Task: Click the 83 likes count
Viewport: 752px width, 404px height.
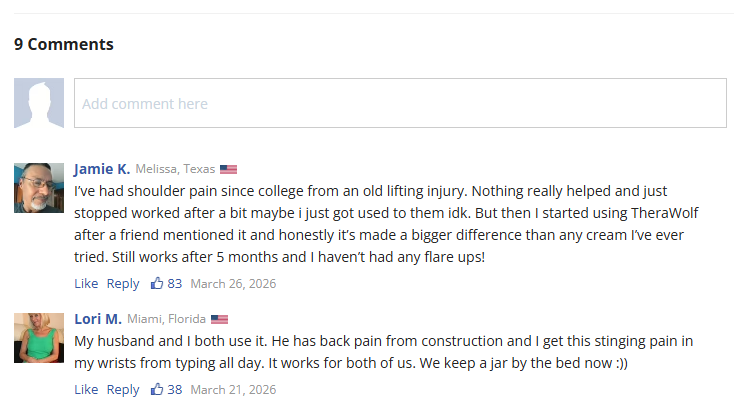Action: [x=175, y=283]
